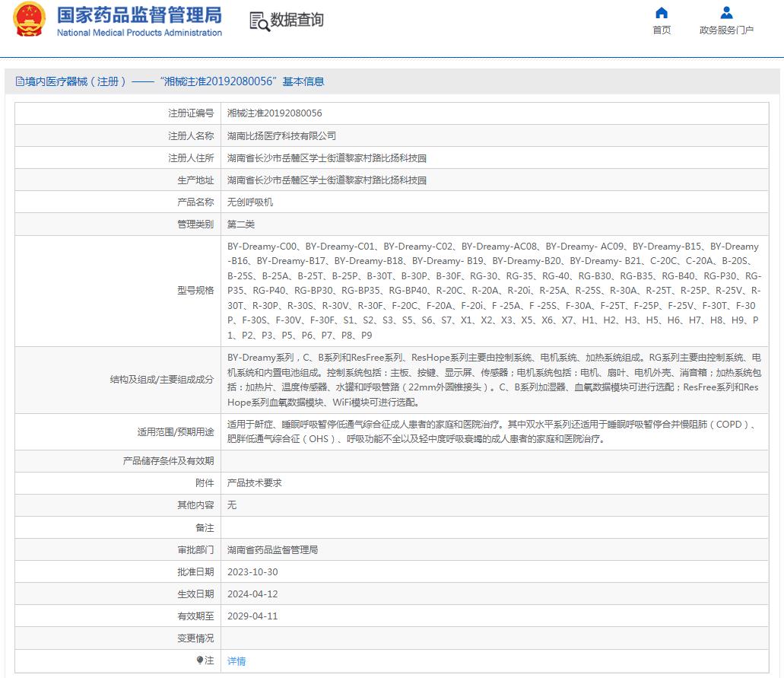Click the 数据查询 magnifier document icon
The height and width of the screenshot is (678, 784).
[x=259, y=21]
